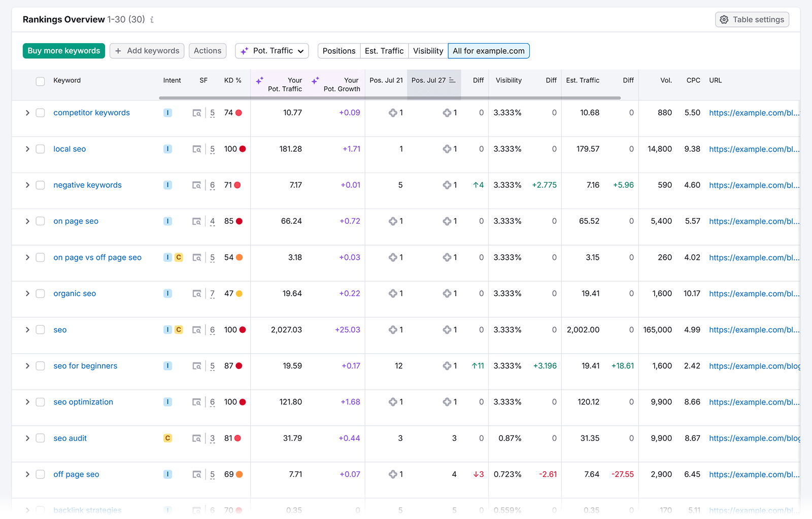The height and width of the screenshot is (519, 812).
Task: Check the checkbox for "competitor keywords"
Action: (x=40, y=113)
